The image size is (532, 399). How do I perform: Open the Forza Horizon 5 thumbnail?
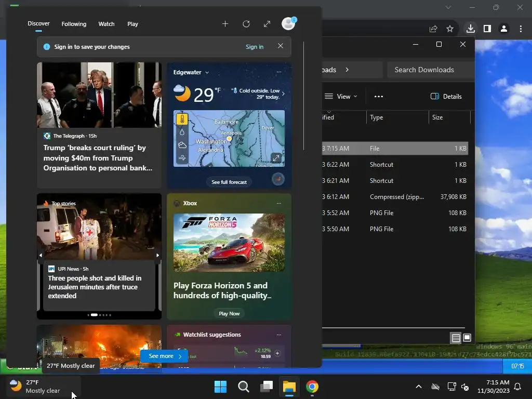[229, 243]
